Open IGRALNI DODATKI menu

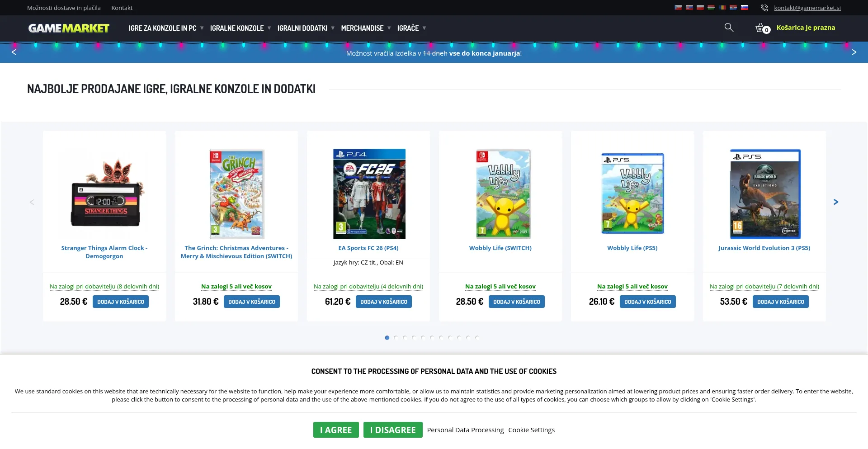302,28
